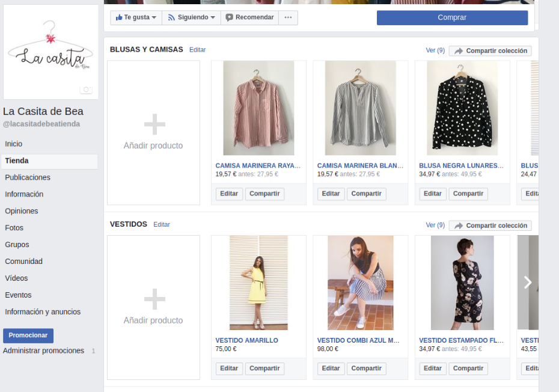Open the Publicaciones page tab
This screenshot has width=559, height=392.
pos(28,177)
